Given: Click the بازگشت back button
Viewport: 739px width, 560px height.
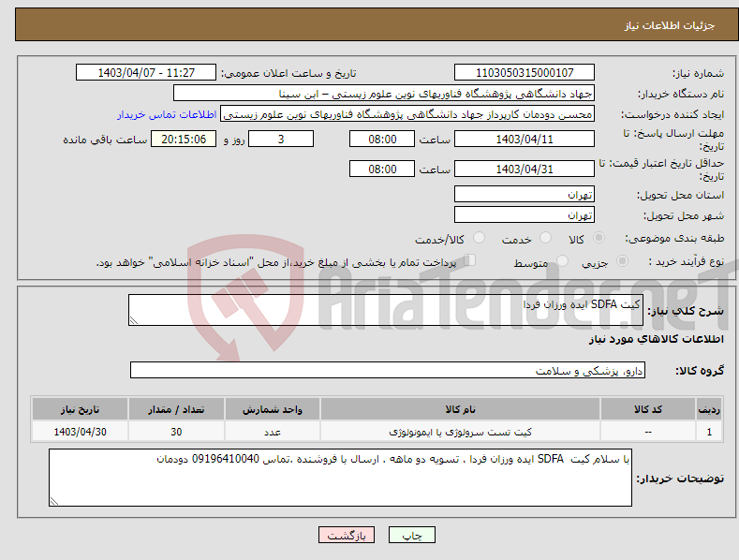Looking at the screenshot, I should click(347, 535).
